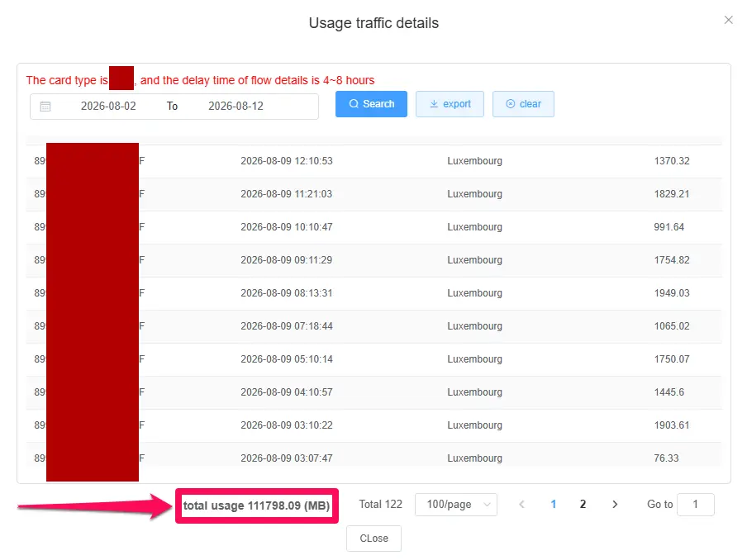Edit end date 2026-08-12
Viewport: 747px width, 560px height.
pyautogui.click(x=236, y=107)
